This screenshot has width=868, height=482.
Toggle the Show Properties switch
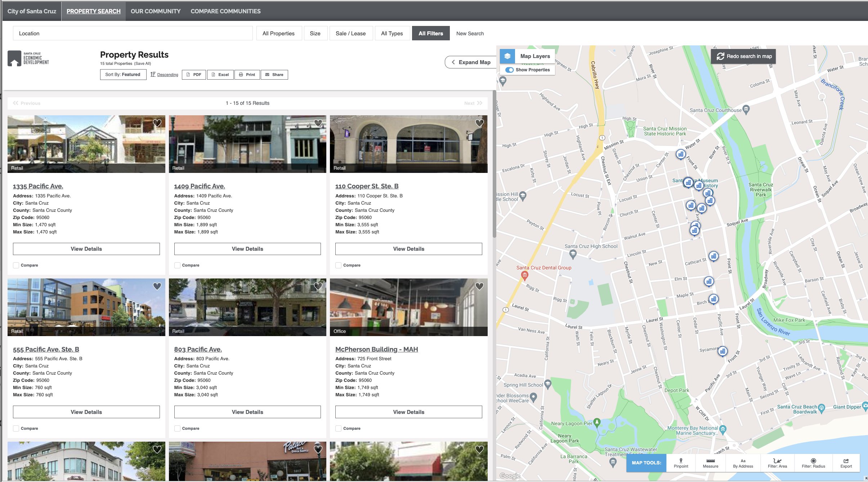(509, 70)
